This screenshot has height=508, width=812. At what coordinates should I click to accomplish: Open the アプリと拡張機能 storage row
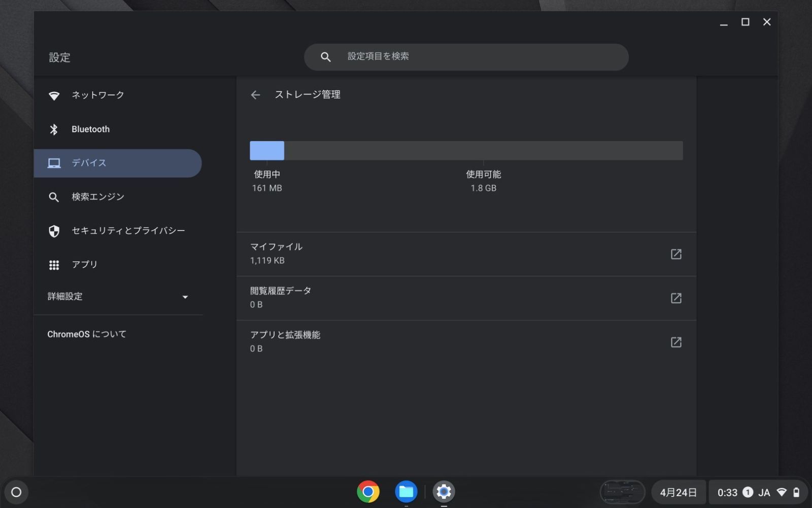tap(466, 342)
